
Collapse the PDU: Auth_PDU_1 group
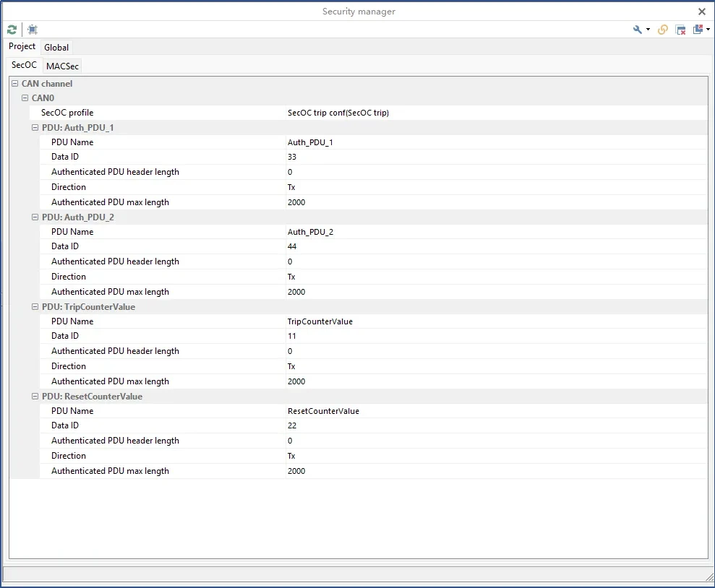click(x=35, y=128)
